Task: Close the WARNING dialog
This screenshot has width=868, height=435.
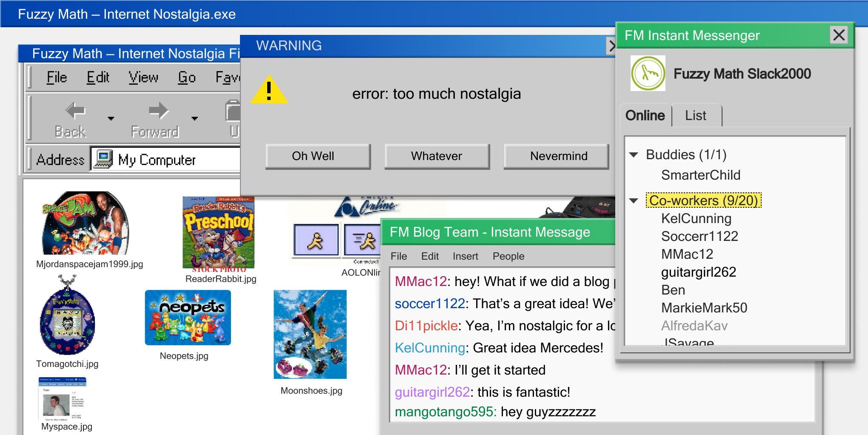Action: click(x=611, y=46)
